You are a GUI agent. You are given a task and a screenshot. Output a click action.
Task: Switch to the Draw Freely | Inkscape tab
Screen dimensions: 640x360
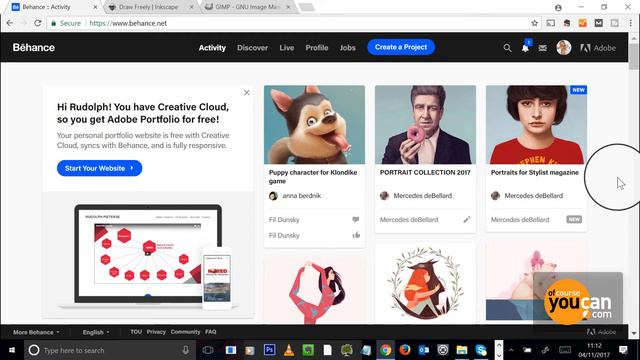151,7
